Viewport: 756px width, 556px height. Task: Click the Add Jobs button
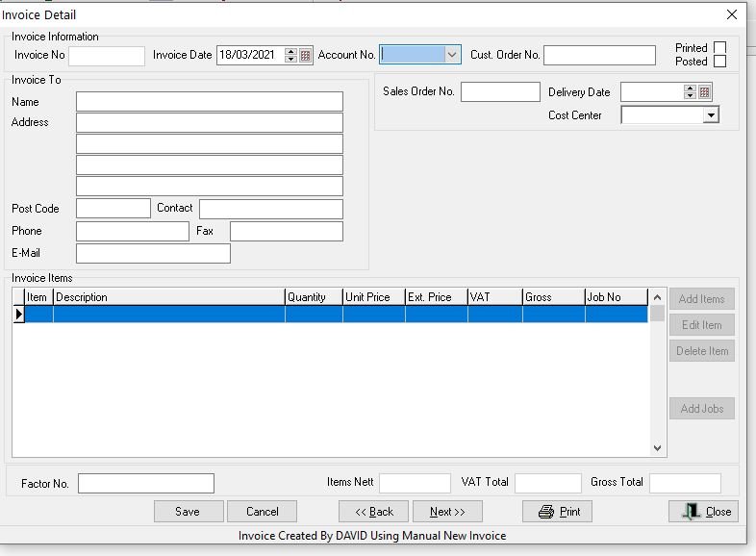pyautogui.click(x=702, y=409)
